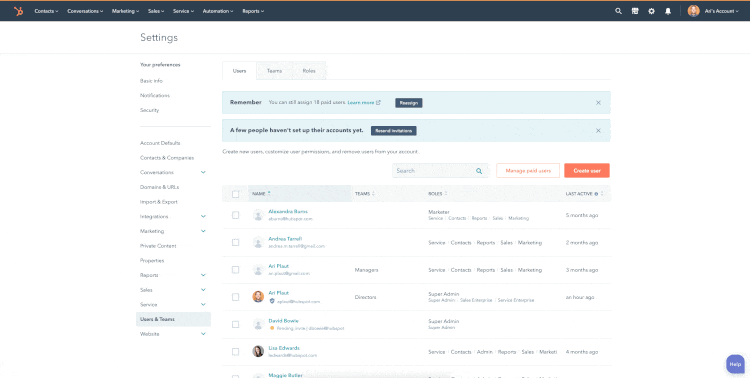Expand Website in the sidebar

[x=203, y=334]
